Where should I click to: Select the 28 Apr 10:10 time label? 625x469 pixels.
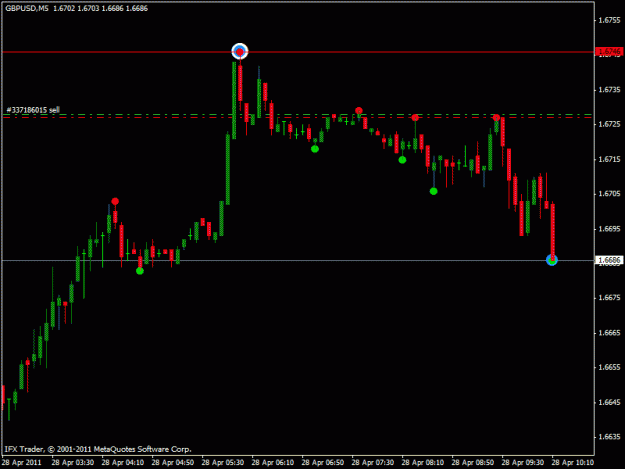click(x=573, y=463)
